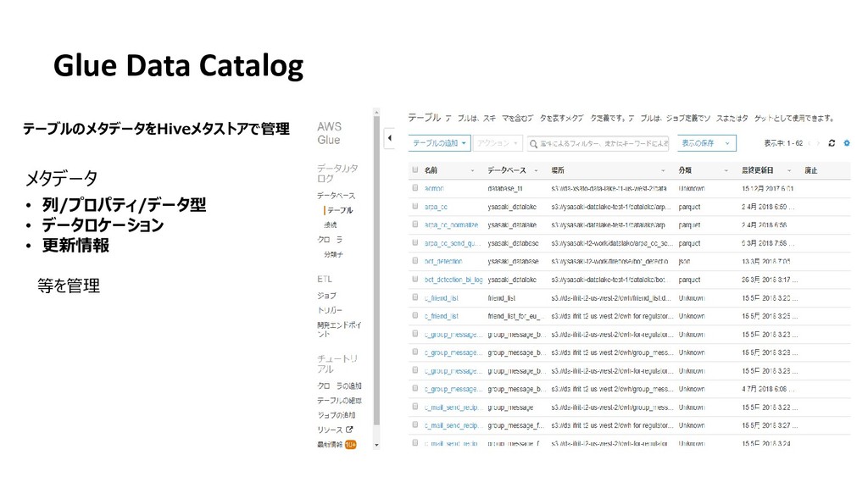Click the sidebar scrollbar down arrow

[x=376, y=445]
